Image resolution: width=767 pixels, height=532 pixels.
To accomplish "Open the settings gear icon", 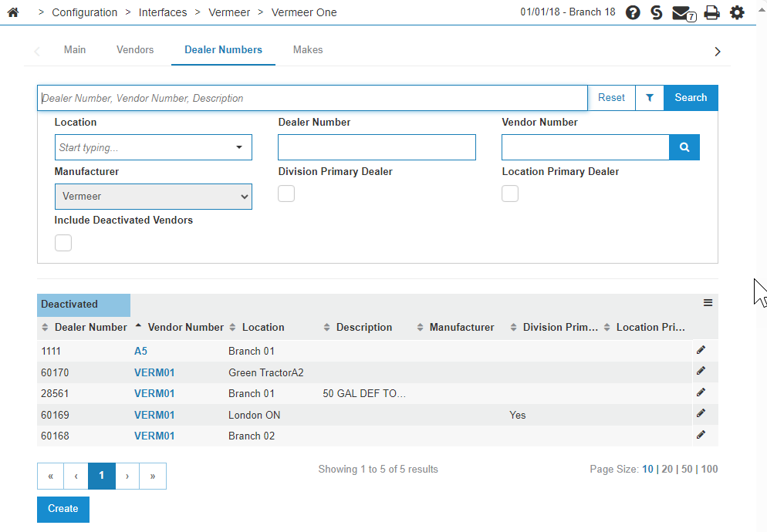I will click(737, 12).
